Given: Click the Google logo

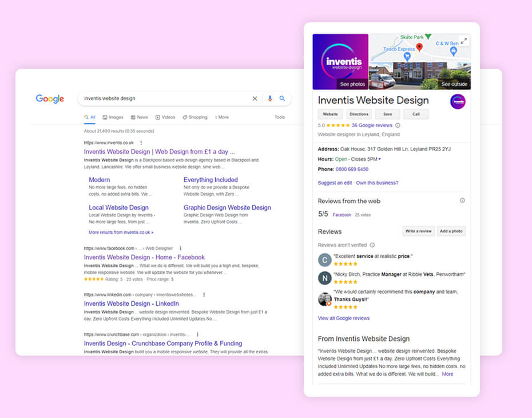Looking at the screenshot, I should click(50, 99).
